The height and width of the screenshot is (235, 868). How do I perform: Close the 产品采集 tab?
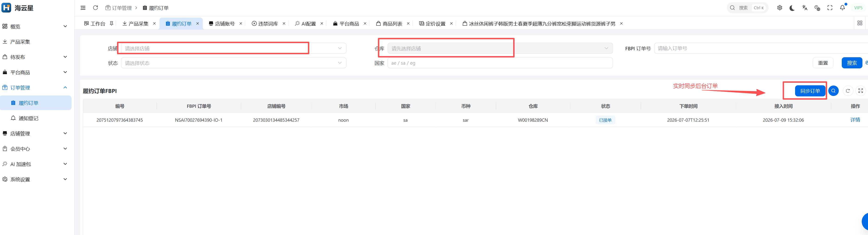154,24
